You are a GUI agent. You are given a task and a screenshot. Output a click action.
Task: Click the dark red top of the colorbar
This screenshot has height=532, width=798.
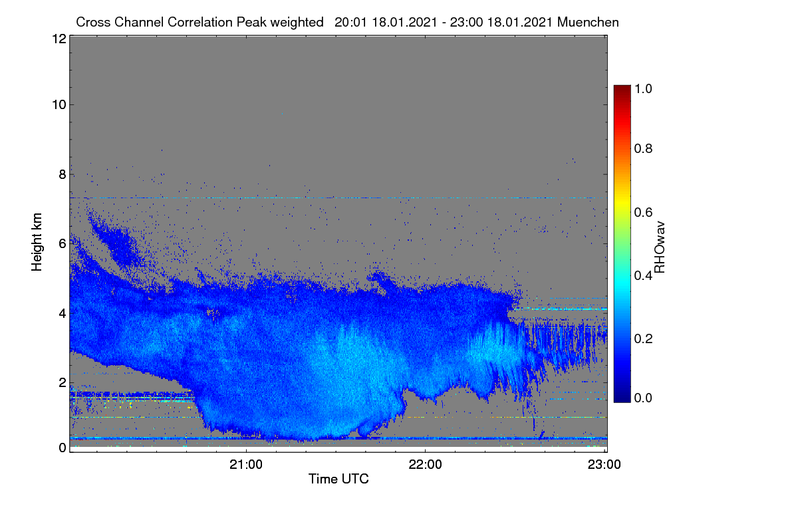[x=622, y=89]
